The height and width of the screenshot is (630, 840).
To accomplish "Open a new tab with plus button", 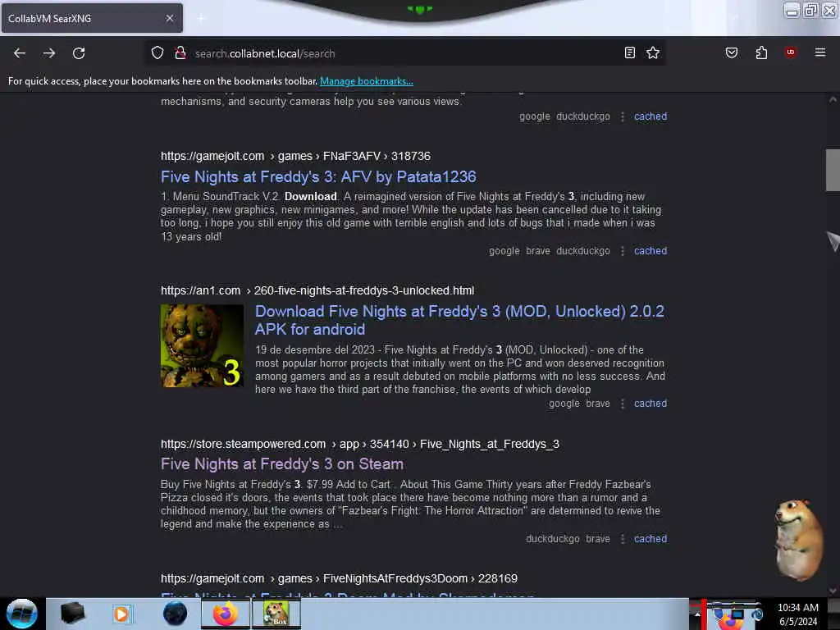I will point(200,19).
